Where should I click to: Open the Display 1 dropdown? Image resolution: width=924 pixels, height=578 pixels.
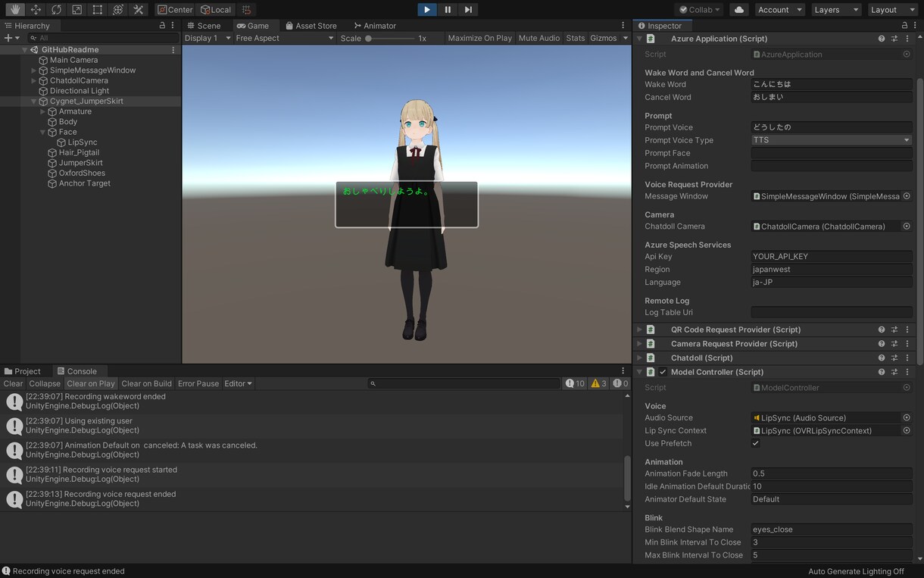click(x=208, y=38)
